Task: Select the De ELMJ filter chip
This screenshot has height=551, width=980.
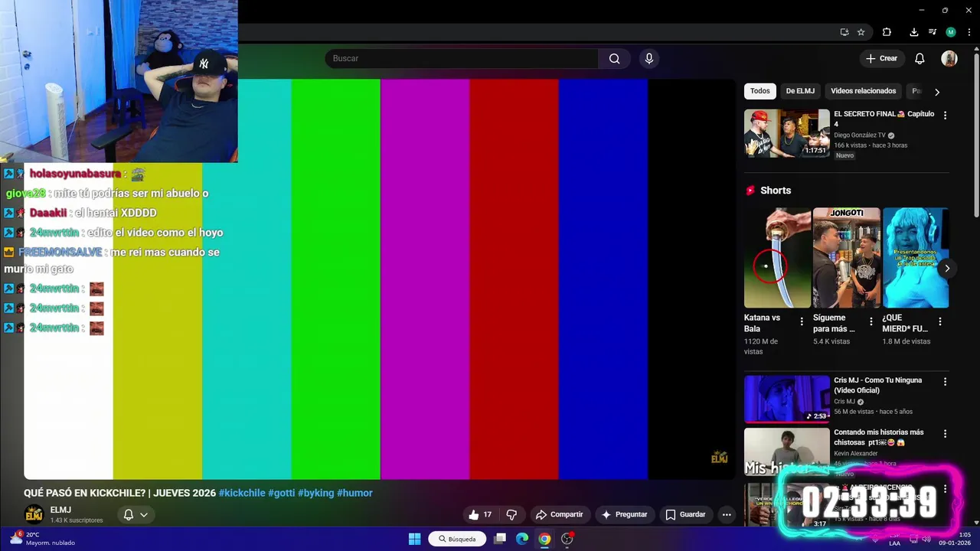Action: coord(800,91)
